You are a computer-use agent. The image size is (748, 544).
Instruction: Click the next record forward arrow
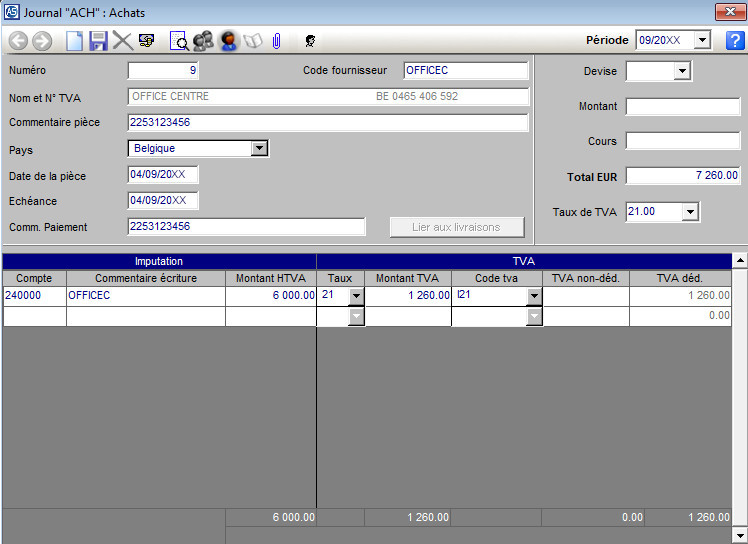click(x=41, y=41)
